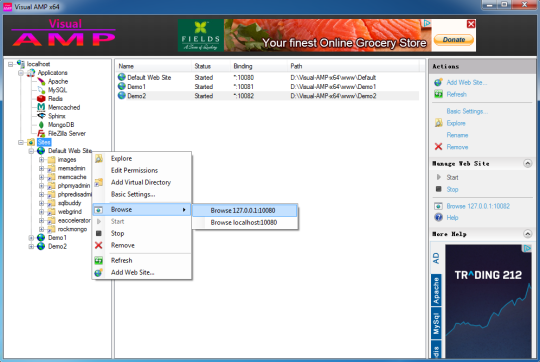Collapse the Applications tree node
The height and width of the screenshot is (362, 540).
[21, 73]
